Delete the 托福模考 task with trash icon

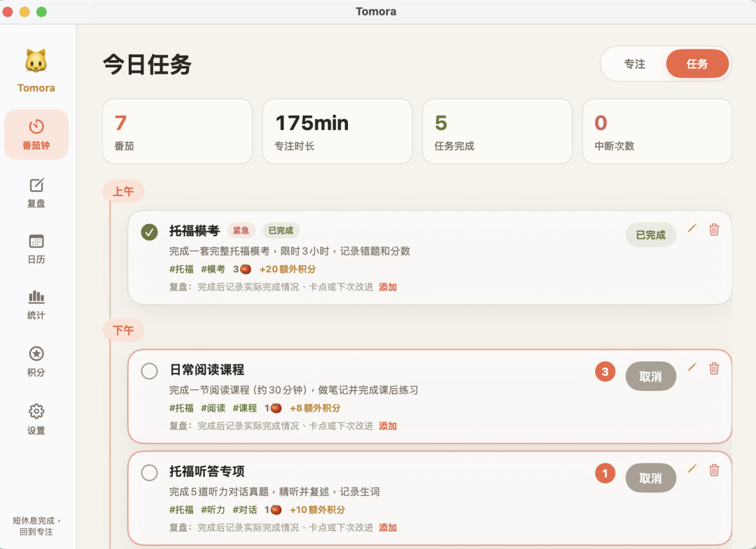[x=714, y=229]
